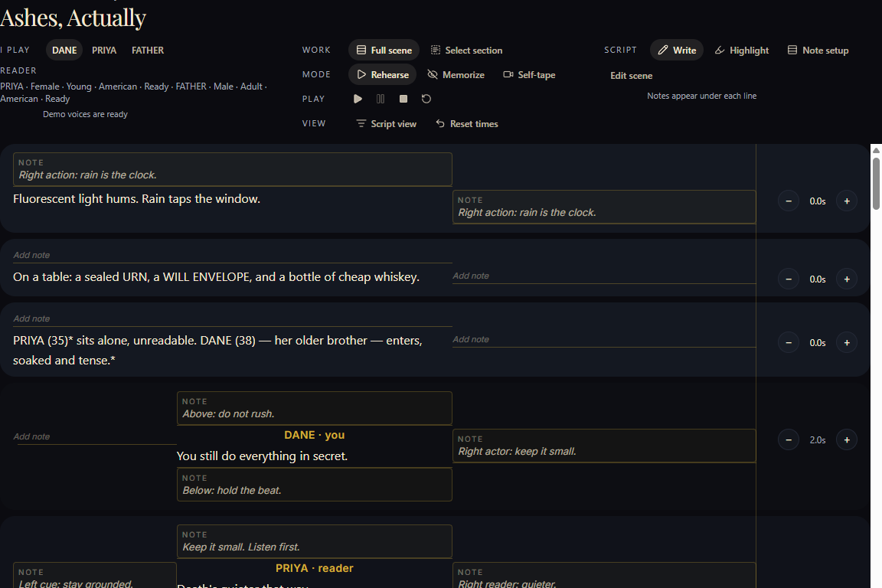Viewport: 882px width, 588px height.
Task: Click the line 'You still do everything in secret.'
Action: pyautogui.click(x=262, y=456)
